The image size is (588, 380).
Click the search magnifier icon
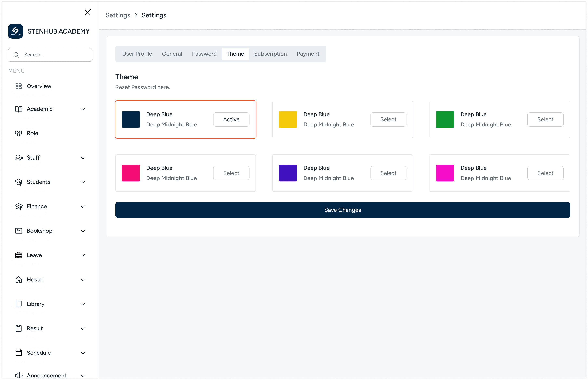[x=16, y=55]
